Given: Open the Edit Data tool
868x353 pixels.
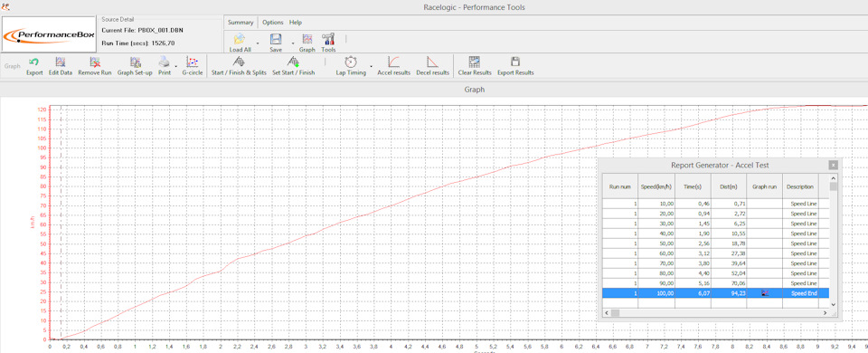Looking at the screenshot, I should point(61,62).
